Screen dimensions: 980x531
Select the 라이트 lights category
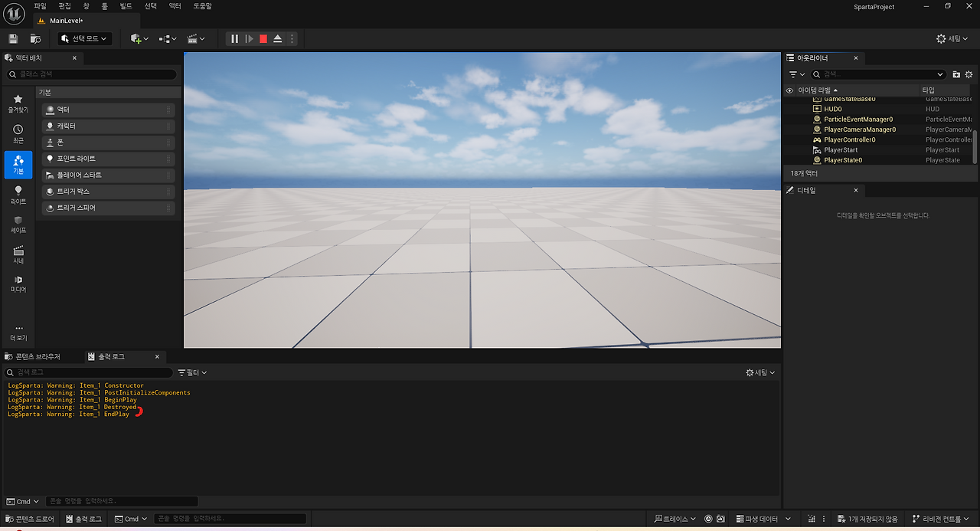tap(18, 195)
